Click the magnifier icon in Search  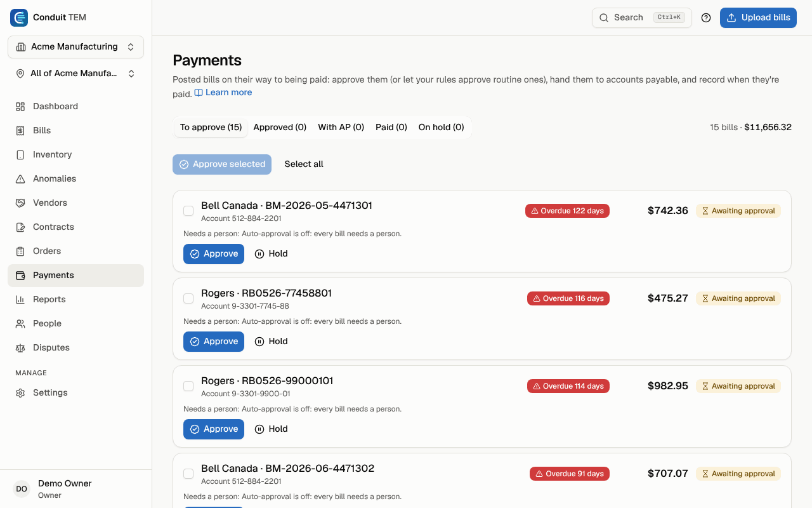604,18
